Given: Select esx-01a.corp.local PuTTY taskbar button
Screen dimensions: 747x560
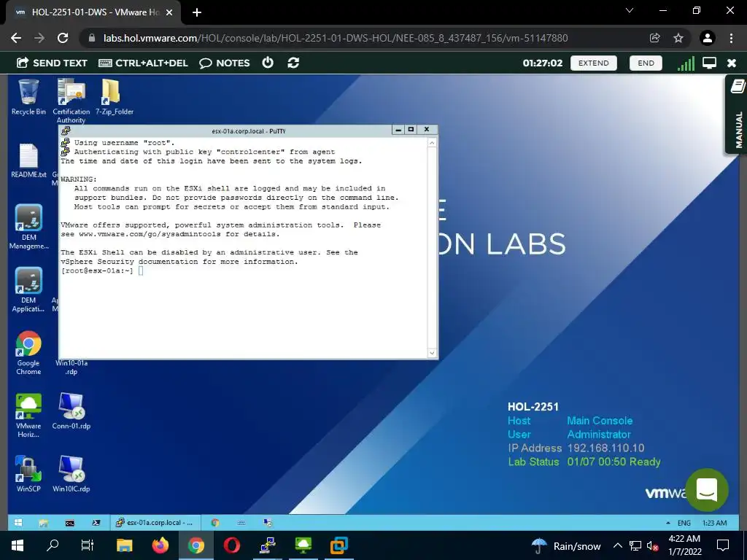Looking at the screenshot, I should [x=155, y=522].
